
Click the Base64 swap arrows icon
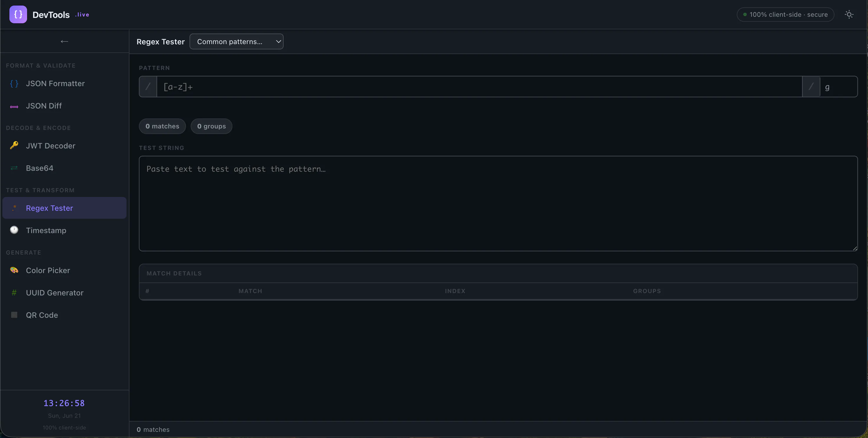[x=14, y=168]
